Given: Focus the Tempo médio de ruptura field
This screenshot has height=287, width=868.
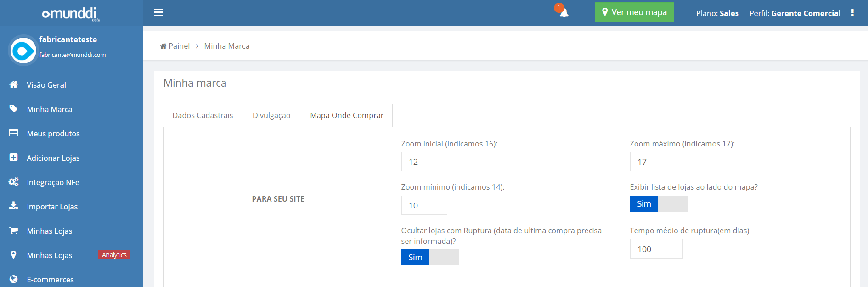Looking at the screenshot, I should 656,249.
